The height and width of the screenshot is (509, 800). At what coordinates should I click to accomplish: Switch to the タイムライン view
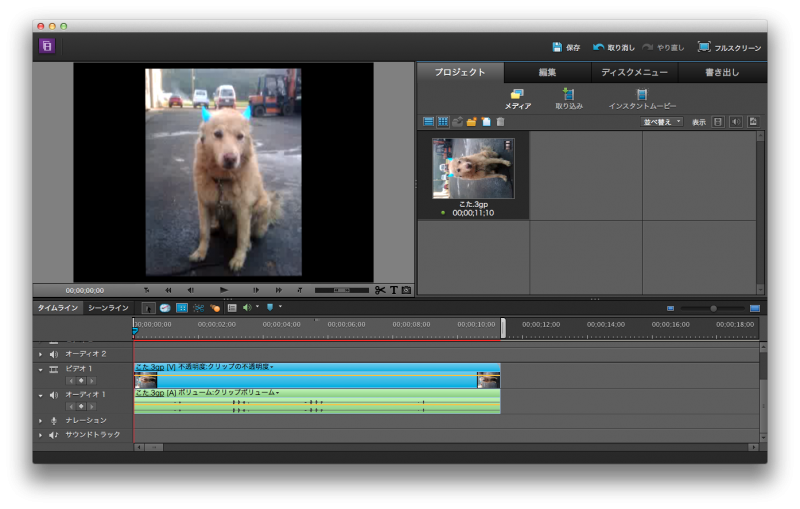coord(58,308)
